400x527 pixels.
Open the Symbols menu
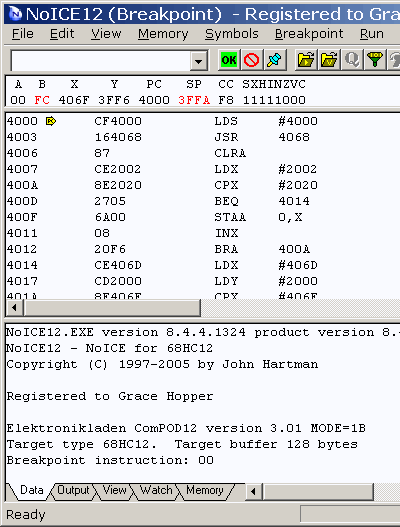point(232,34)
